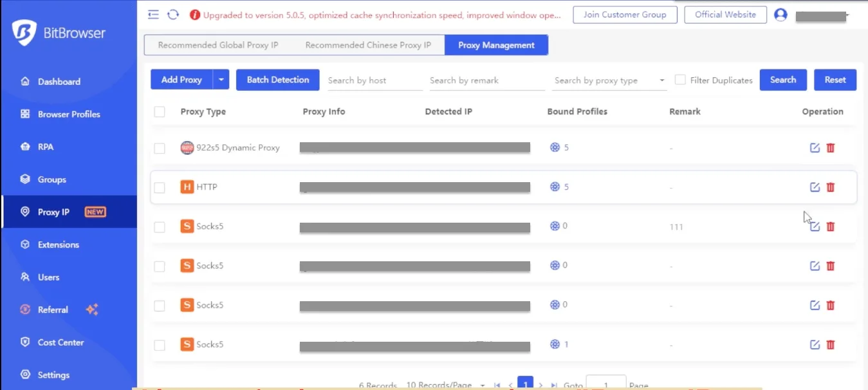
Task: Open the user account avatar icon
Action: tap(780, 14)
